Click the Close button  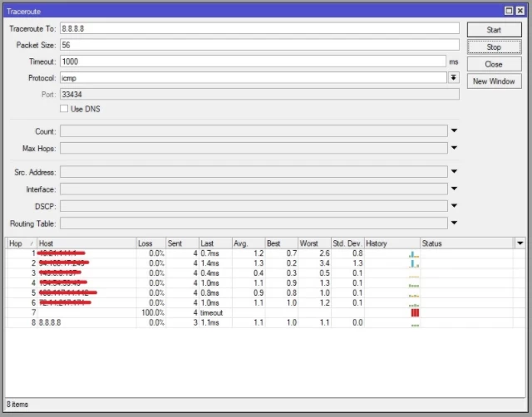point(494,64)
